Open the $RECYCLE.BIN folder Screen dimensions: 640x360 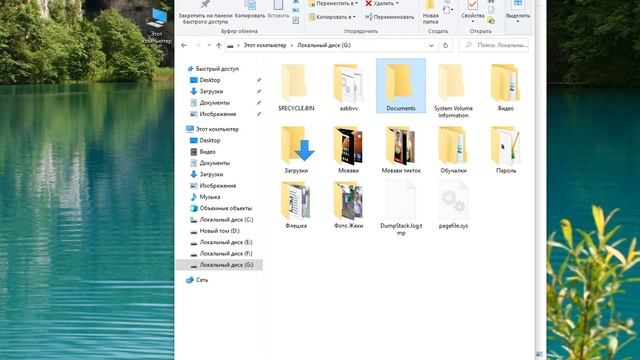point(296,88)
